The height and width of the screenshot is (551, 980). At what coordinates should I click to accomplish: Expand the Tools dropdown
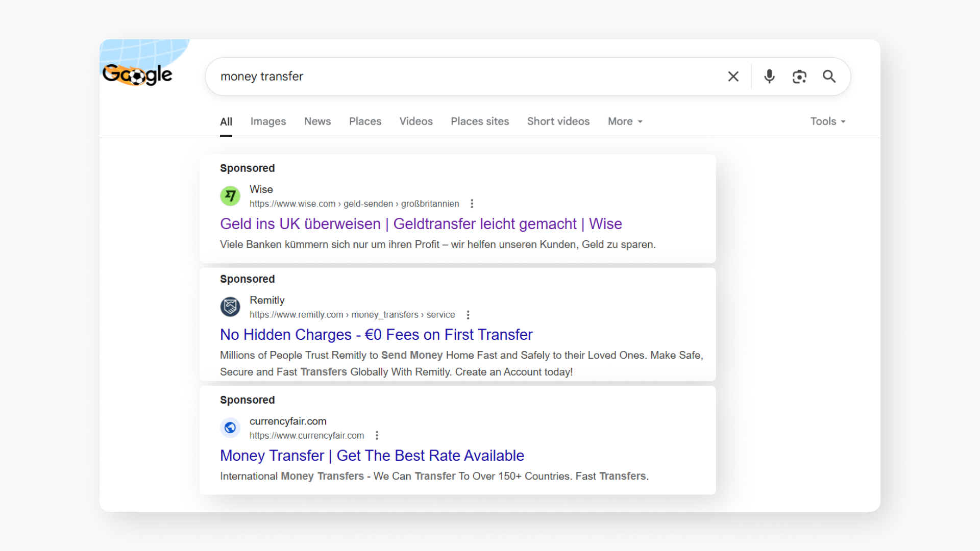(x=828, y=121)
